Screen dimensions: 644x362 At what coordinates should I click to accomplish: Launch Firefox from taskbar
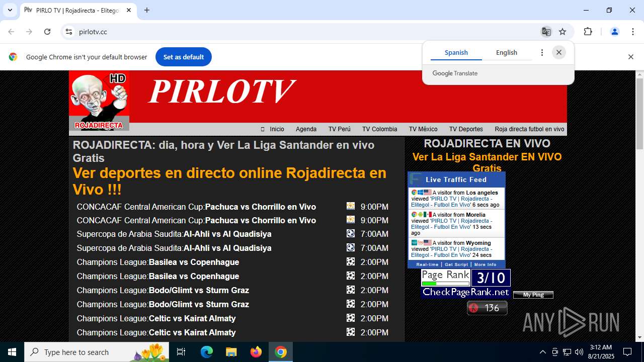pyautogui.click(x=256, y=352)
